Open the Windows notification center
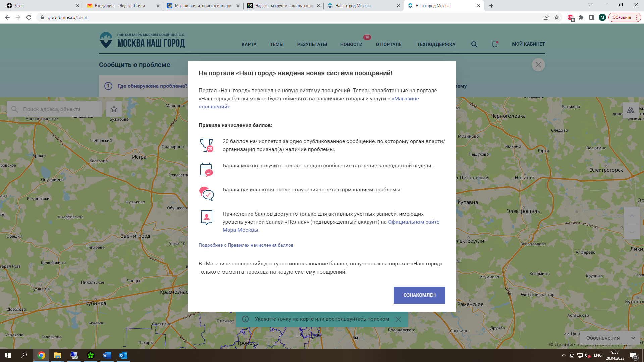Image resolution: width=644 pixels, height=362 pixels. (634, 355)
